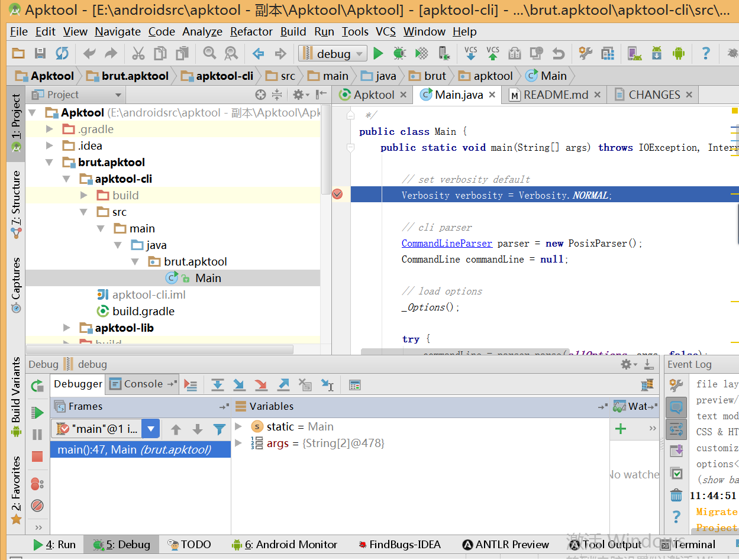
Task: Click the Save All toolbar icon
Action: pyautogui.click(x=40, y=54)
